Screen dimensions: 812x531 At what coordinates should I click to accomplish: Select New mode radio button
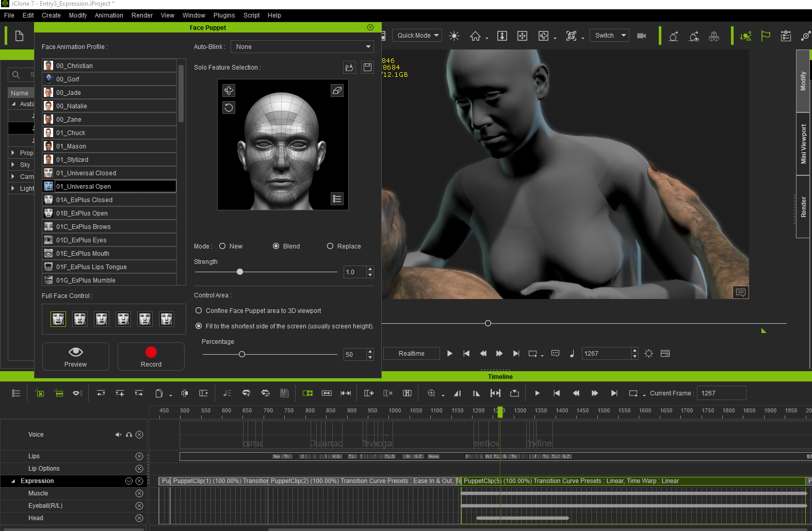pyautogui.click(x=222, y=246)
